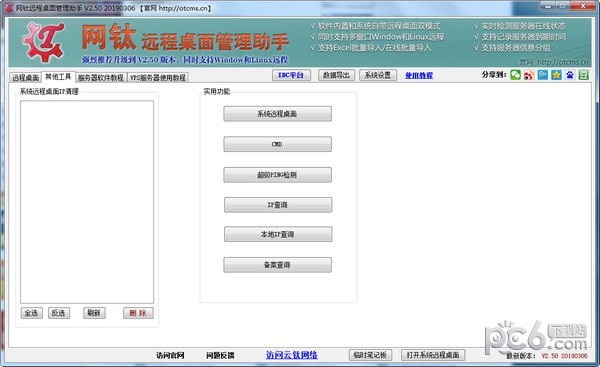This screenshot has height=367, width=600.
Task: Open the VPS服务器使用教程 tab
Action: (158, 78)
